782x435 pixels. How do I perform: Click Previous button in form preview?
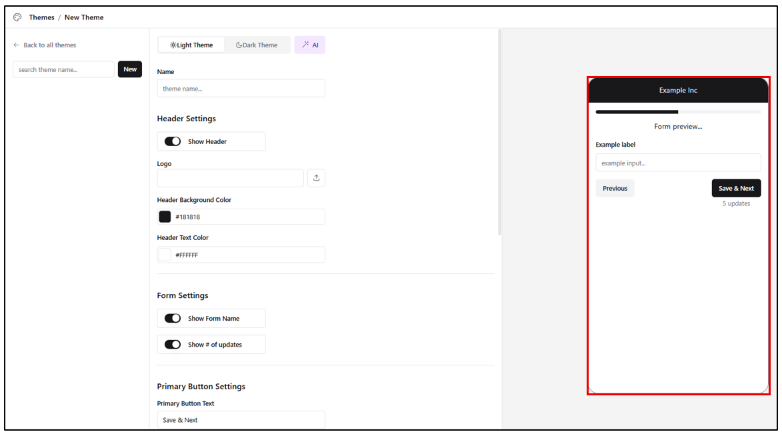point(615,188)
